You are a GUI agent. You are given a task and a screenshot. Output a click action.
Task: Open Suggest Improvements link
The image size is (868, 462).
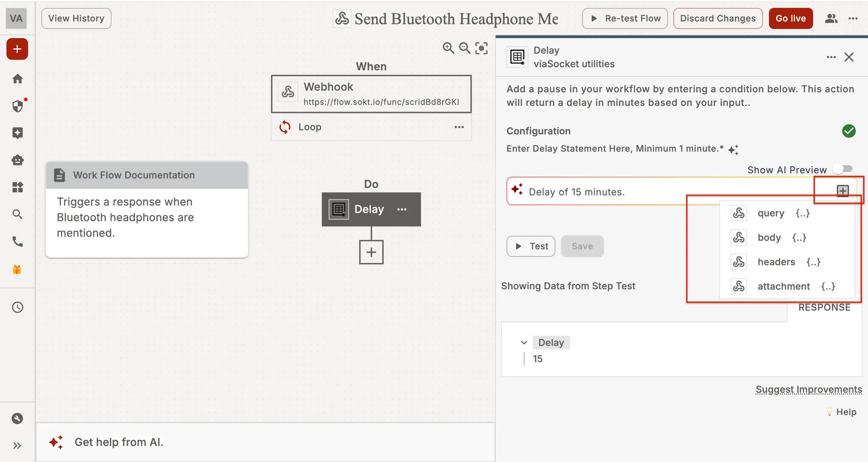tap(809, 390)
